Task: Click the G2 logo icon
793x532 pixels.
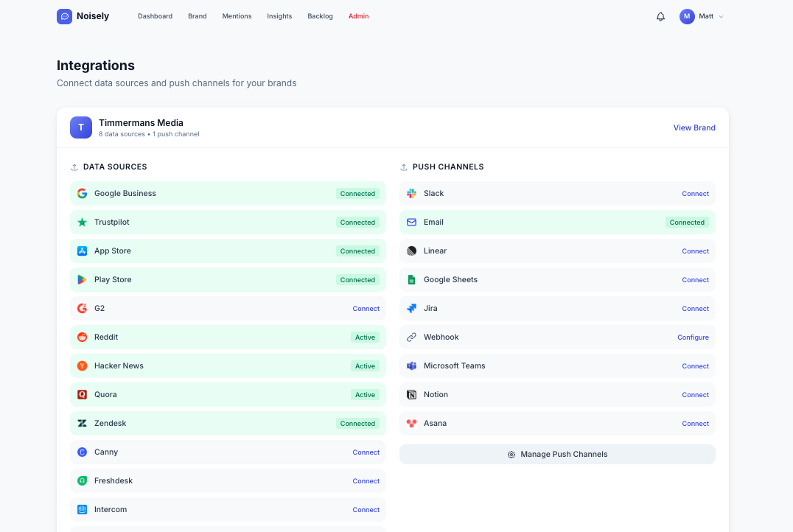Action: (x=82, y=309)
